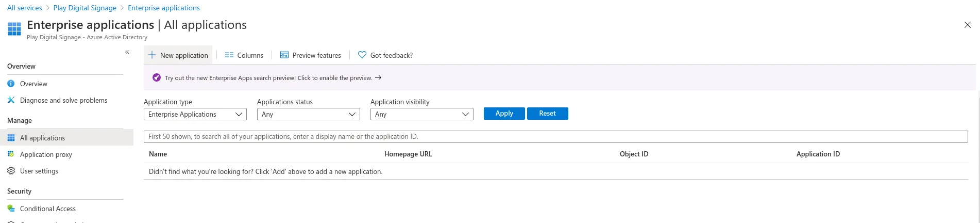
Task: Click the Columns list icon
Action: (229, 55)
